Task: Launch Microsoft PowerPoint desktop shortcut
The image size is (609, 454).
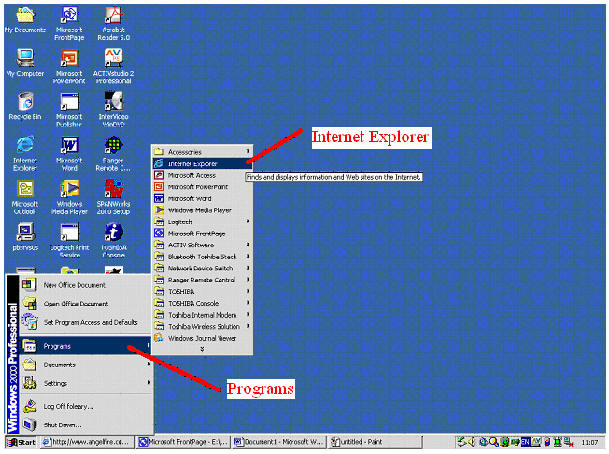Action: tap(69, 66)
